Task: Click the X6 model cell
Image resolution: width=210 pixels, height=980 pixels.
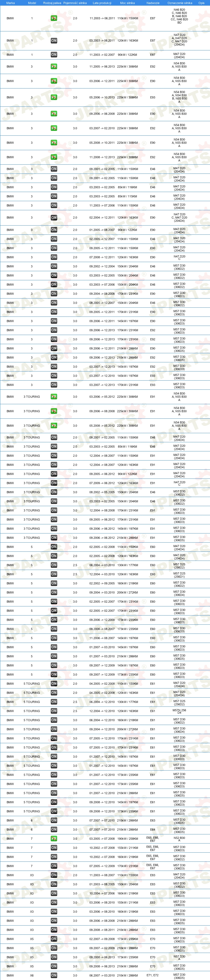Action: pos(32,975)
